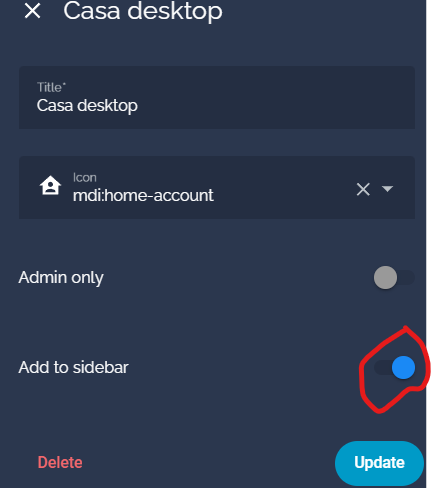Click the gray Admin only toggle knob
The width and height of the screenshot is (432, 488).
[385, 277]
